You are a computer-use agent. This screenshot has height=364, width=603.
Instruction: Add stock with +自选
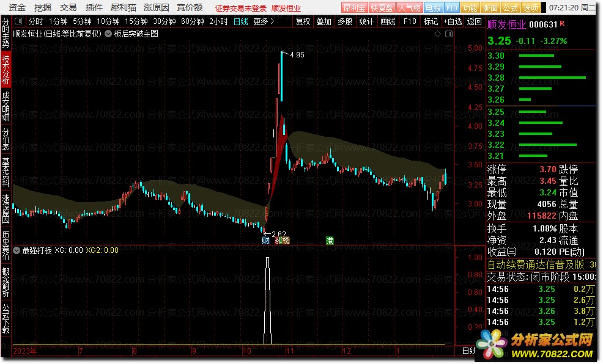coord(453,21)
